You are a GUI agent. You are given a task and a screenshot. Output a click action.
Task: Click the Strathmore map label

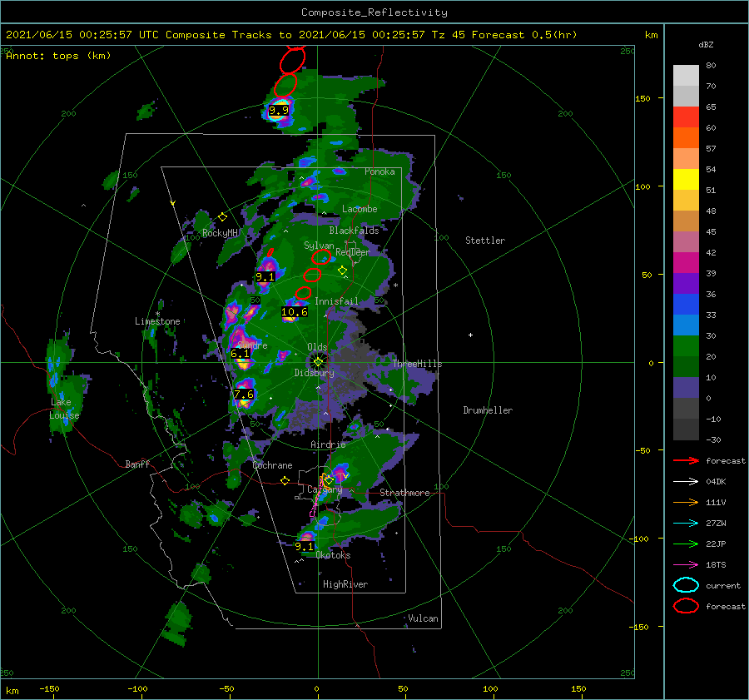(404, 493)
